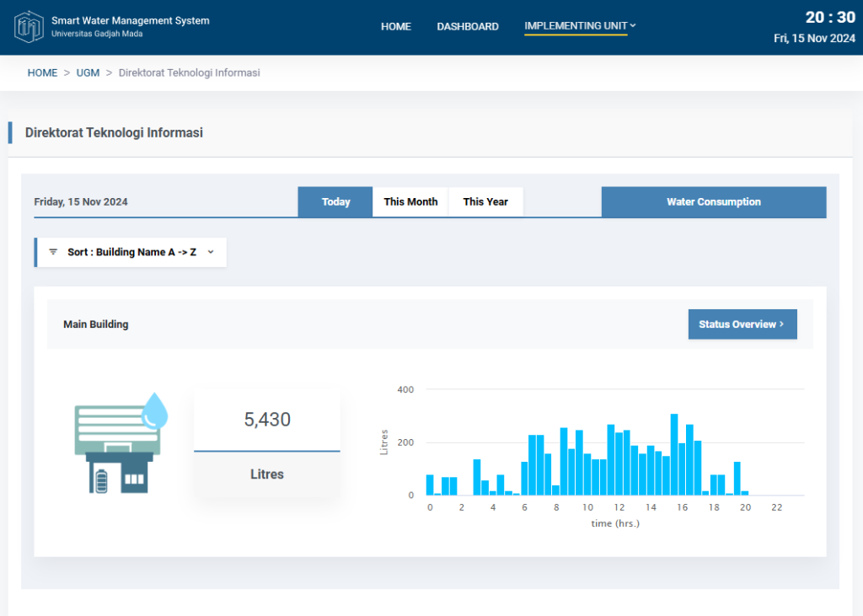Click the sort dropdown chevron arrow
This screenshot has height=616, width=863.
coord(211,252)
